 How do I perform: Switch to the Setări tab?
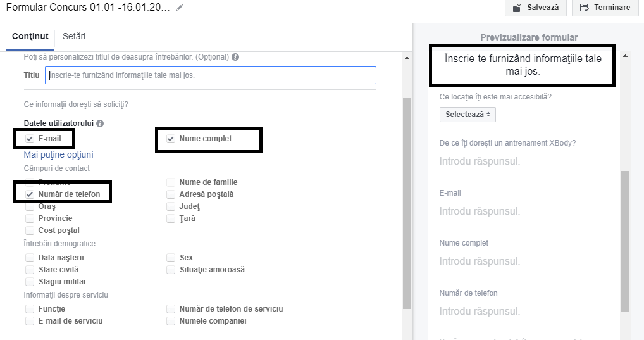pos(74,37)
